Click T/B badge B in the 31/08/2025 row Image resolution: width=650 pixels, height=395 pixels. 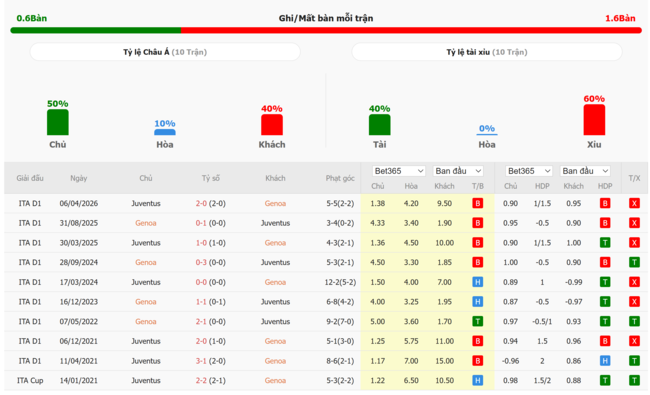478,223
